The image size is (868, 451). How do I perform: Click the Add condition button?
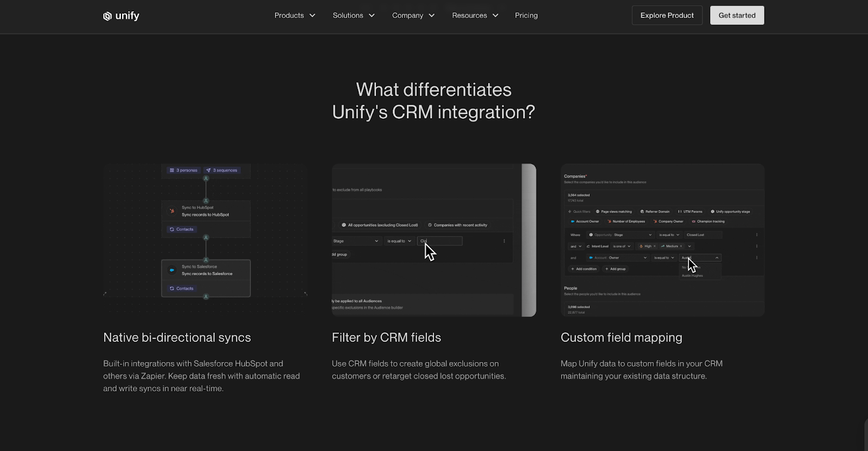click(584, 269)
